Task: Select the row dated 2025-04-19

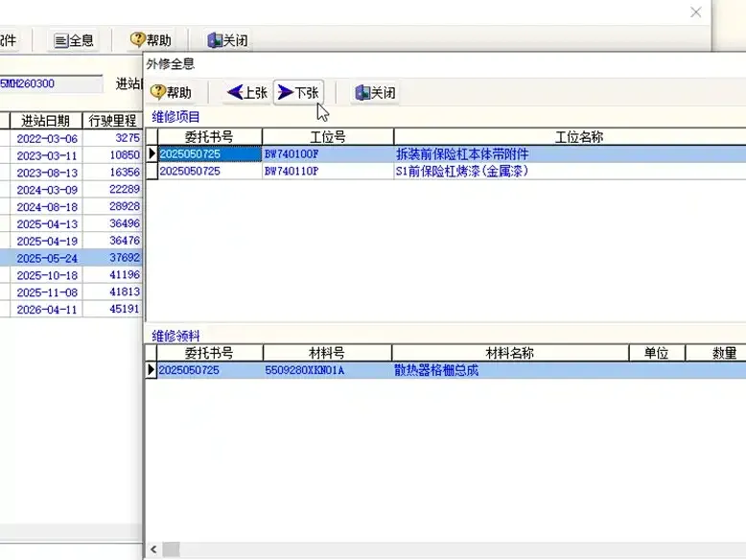Action: (x=71, y=241)
